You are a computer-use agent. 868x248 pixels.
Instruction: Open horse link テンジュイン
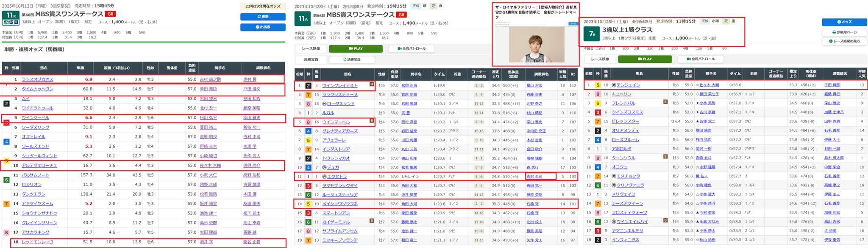[626, 85]
